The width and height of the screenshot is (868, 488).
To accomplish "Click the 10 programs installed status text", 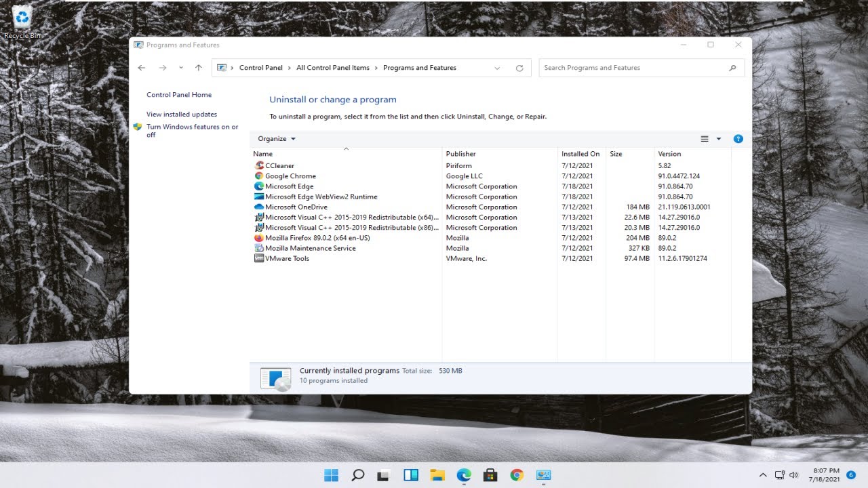I will tap(334, 381).
